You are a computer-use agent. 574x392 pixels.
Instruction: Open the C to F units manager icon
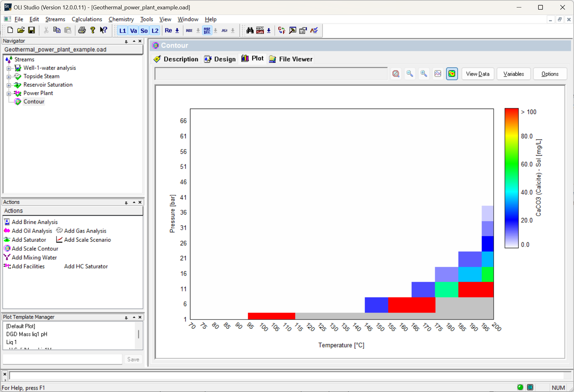tap(282, 30)
